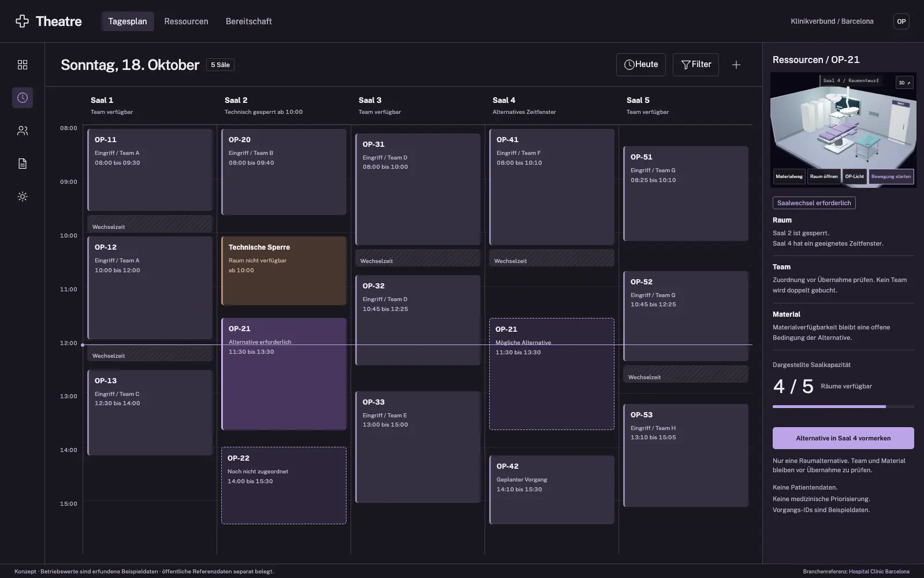Open the OP user avatar
The height and width of the screenshot is (578, 924).
[x=901, y=21]
